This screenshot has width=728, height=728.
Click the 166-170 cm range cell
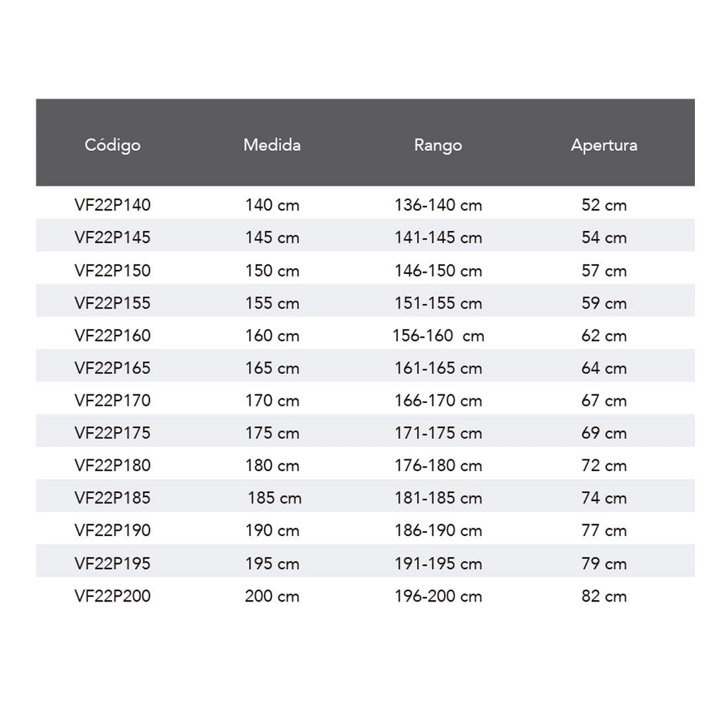438,400
